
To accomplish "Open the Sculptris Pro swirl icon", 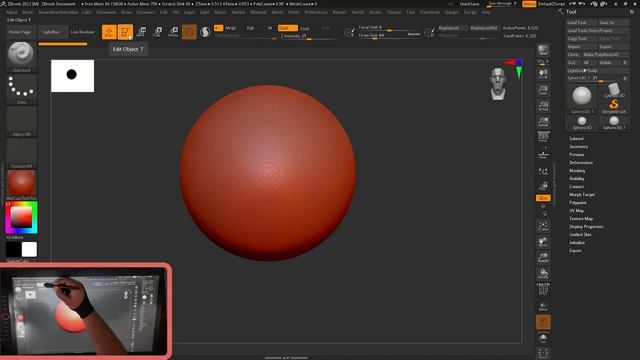I will [x=205, y=32].
